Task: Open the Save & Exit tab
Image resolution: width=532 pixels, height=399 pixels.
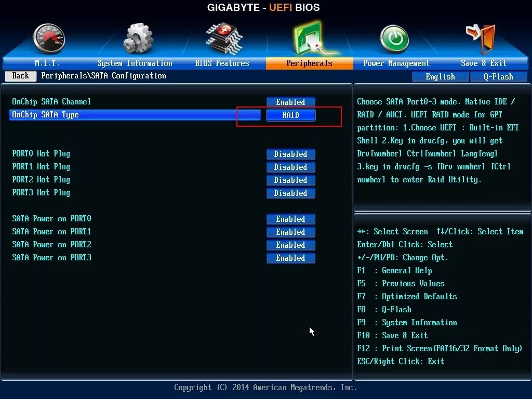Action: tap(484, 63)
